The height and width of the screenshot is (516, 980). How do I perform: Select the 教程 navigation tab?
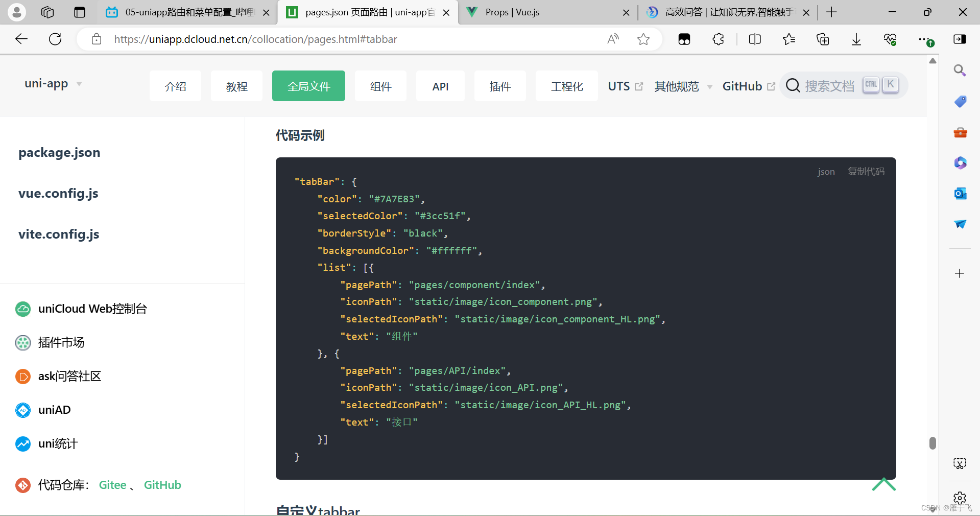(x=236, y=86)
